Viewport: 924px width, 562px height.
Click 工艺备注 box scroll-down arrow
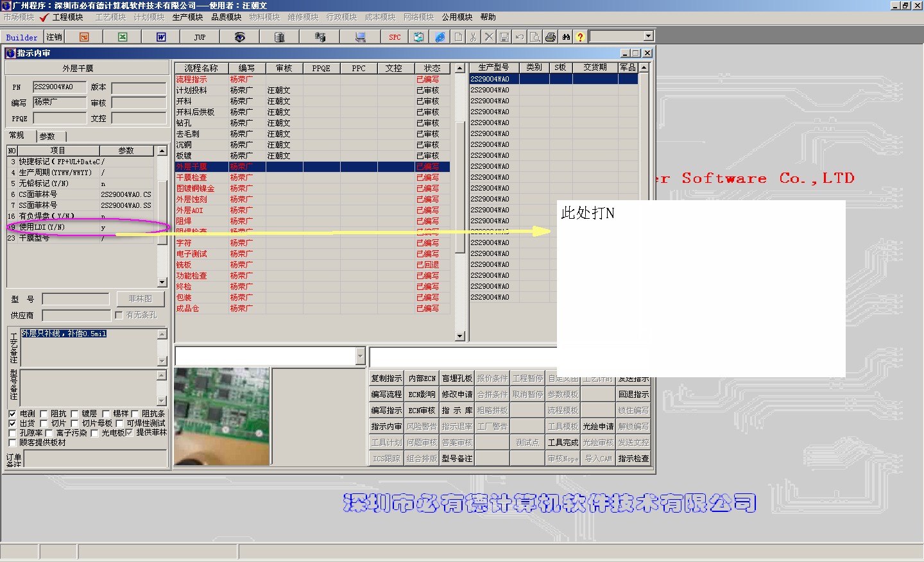162,361
